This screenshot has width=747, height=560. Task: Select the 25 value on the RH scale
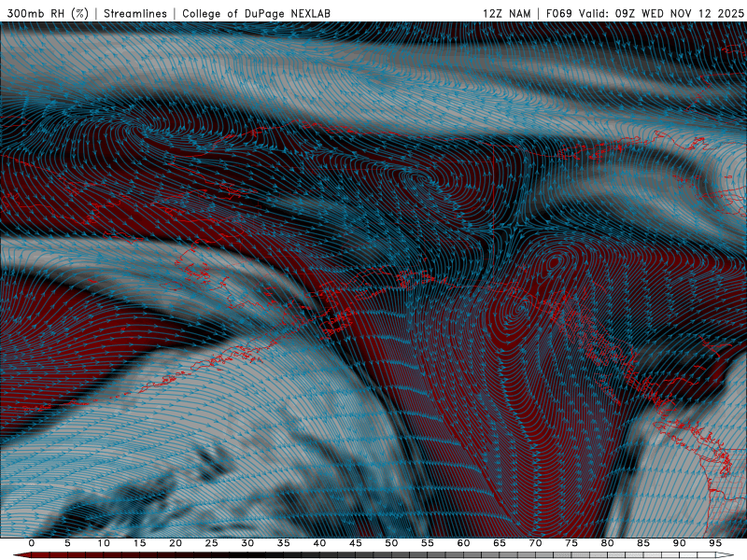pos(212,543)
